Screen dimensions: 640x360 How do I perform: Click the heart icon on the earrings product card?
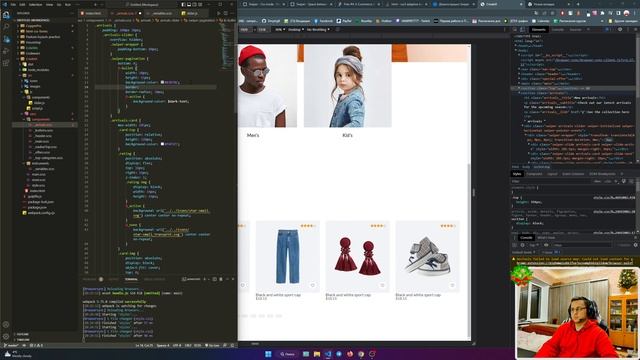(382, 285)
